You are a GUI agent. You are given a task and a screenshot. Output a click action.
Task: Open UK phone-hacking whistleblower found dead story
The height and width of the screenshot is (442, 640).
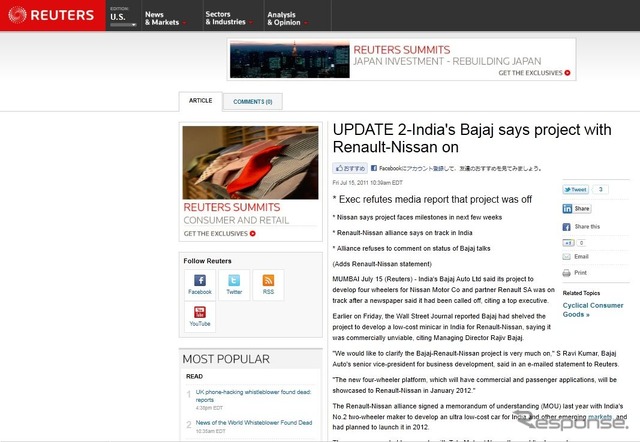253,396
